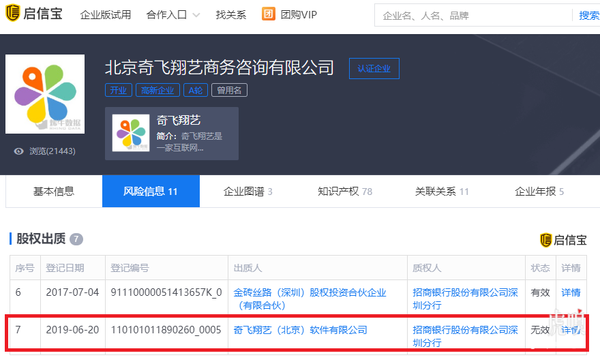Open the 找关系 menu item
Image resolution: width=600 pixels, height=364 pixels.
pos(230,15)
